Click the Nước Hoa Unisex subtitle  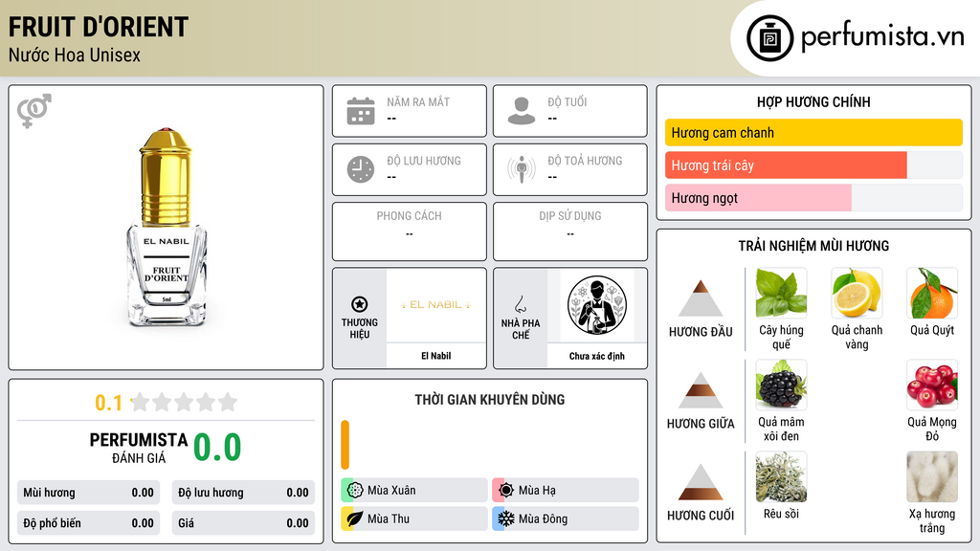pyautogui.click(x=75, y=55)
